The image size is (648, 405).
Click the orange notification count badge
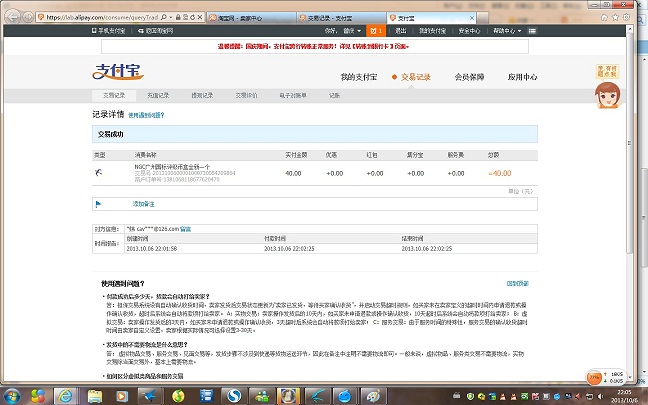pyautogui.click(x=379, y=31)
